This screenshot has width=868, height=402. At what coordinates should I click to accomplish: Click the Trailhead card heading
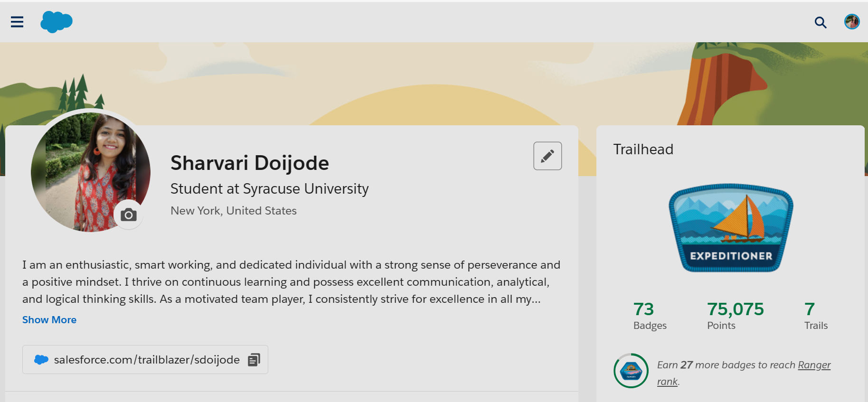click(643, 150)
